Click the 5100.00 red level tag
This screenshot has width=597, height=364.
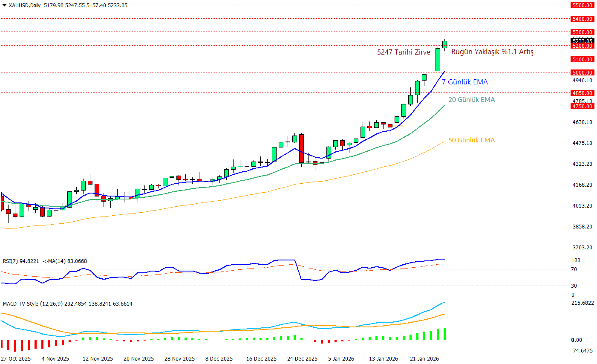point(582,59)
